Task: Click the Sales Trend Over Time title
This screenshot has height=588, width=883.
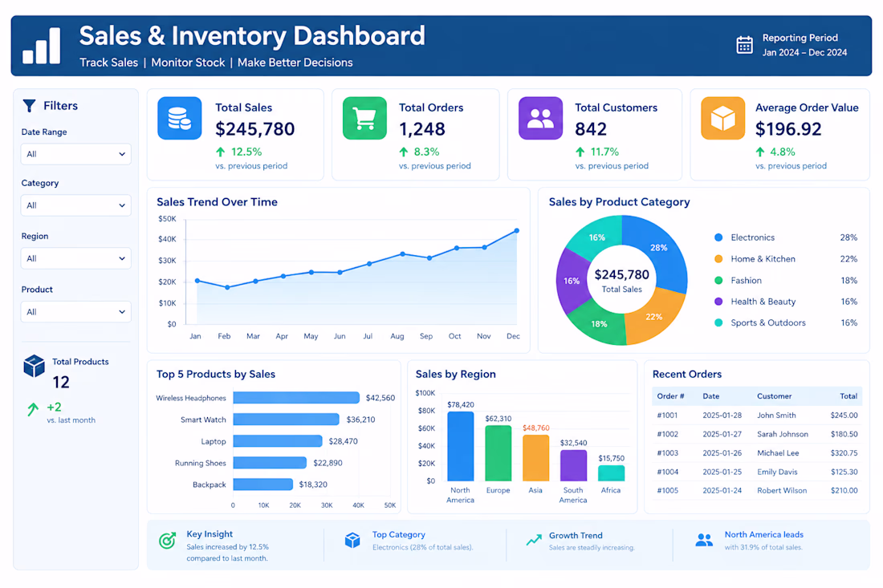Action: coord(217,202)
